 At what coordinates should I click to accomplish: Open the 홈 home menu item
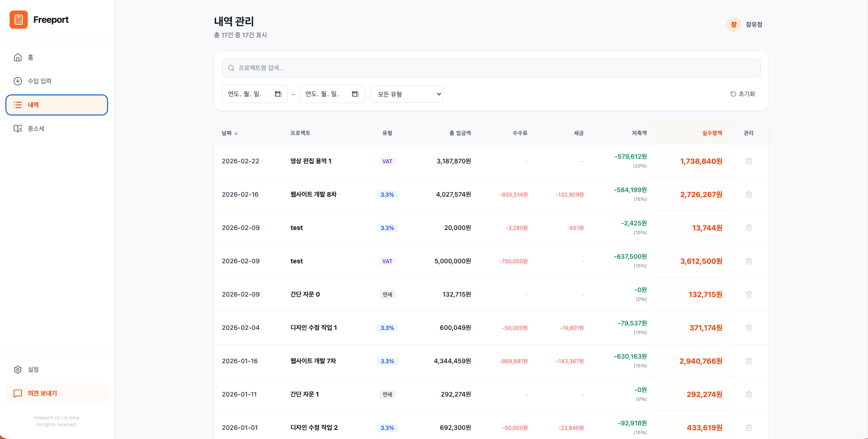[57, 57]
